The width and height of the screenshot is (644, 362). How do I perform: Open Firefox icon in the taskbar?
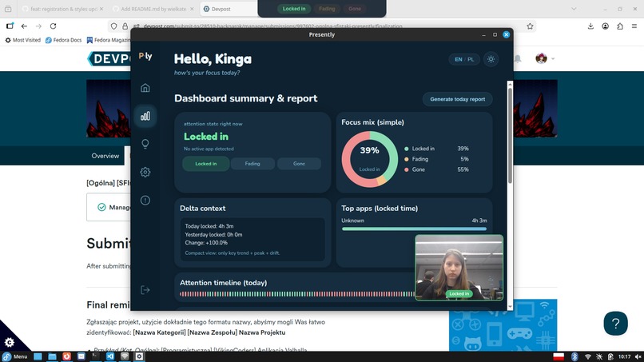pos(66,356)
